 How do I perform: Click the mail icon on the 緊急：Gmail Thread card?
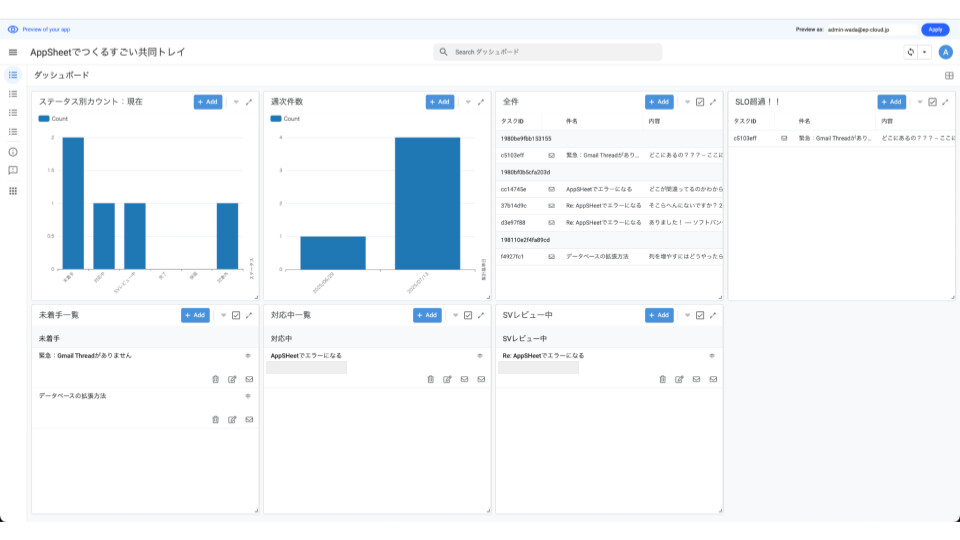[x=249, y=380]
